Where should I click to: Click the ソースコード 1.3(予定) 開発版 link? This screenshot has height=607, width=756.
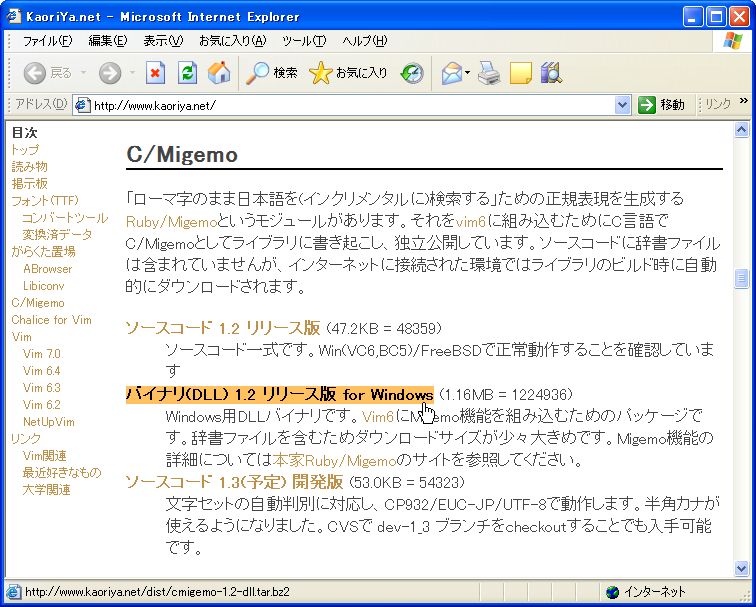(x=234, y=482)
